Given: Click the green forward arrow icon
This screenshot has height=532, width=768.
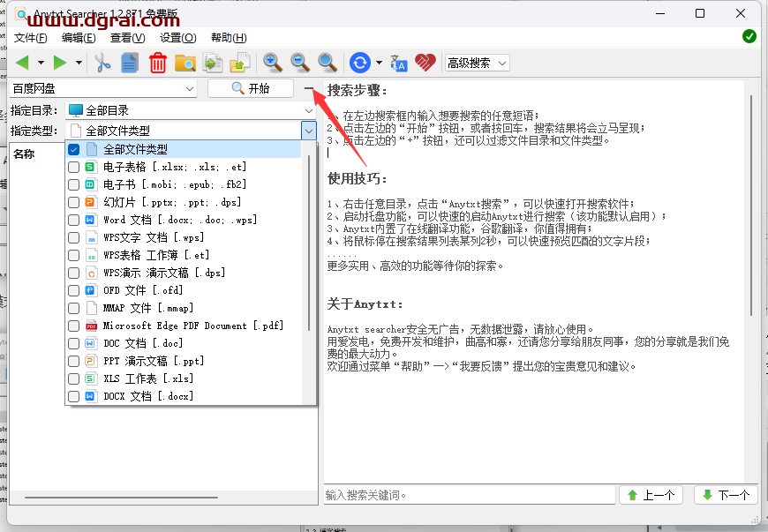Looking at the screenshot, I should [x=60, y=63].
